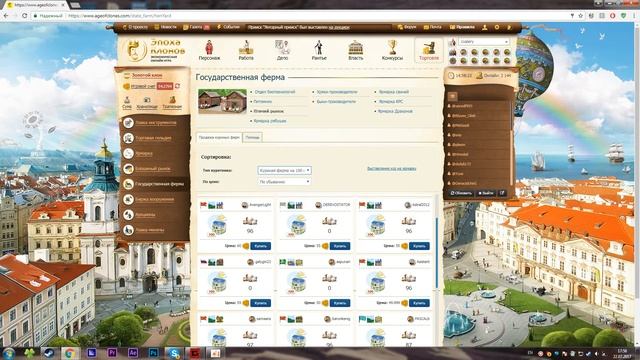The image size is (640, 360).
Task: Bookmark page with the star icon
Action: pos(581,16)
